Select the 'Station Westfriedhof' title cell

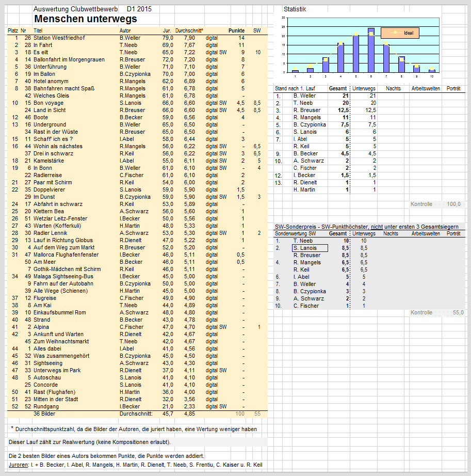pos(59,38)
